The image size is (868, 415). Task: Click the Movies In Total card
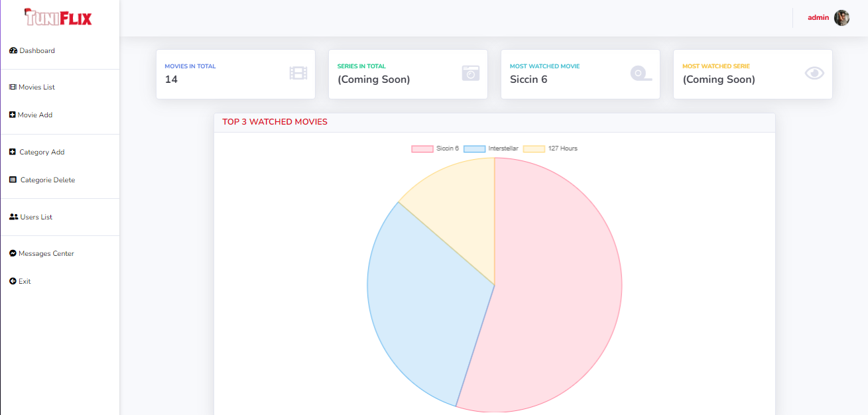point(235,74)
